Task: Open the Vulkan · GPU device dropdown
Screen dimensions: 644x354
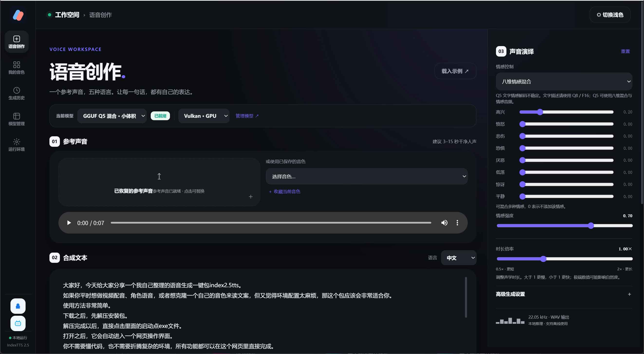Action: click(204, 116)
